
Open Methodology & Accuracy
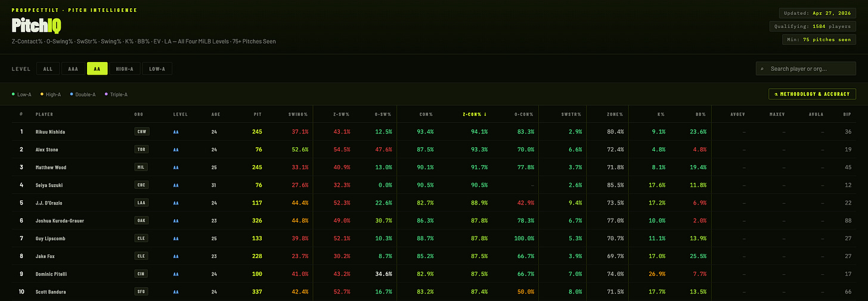coord(813,94)
